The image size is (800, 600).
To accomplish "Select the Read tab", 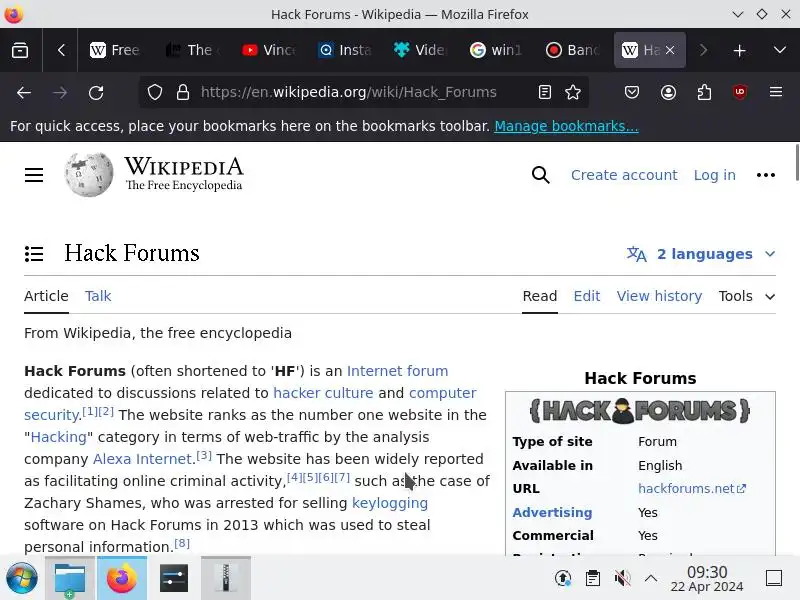I will coord(540,296).
